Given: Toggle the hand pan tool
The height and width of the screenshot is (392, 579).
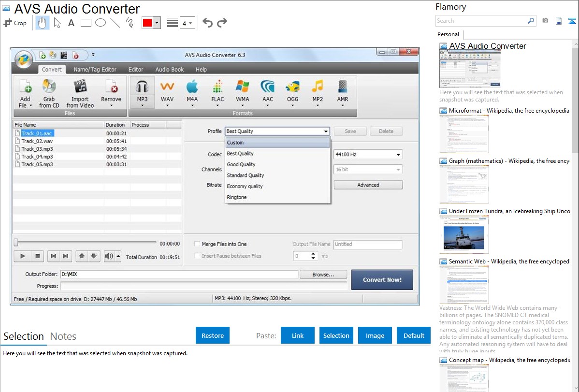Looking at the screenshot, I should tap(43, 23).
